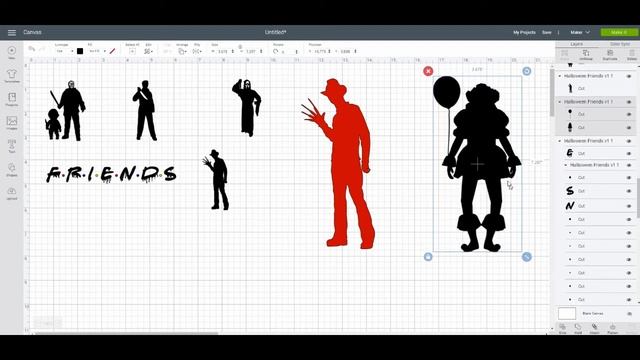Open Images in the left sidebar
This screenshot has width=640, height=360.
11,122
